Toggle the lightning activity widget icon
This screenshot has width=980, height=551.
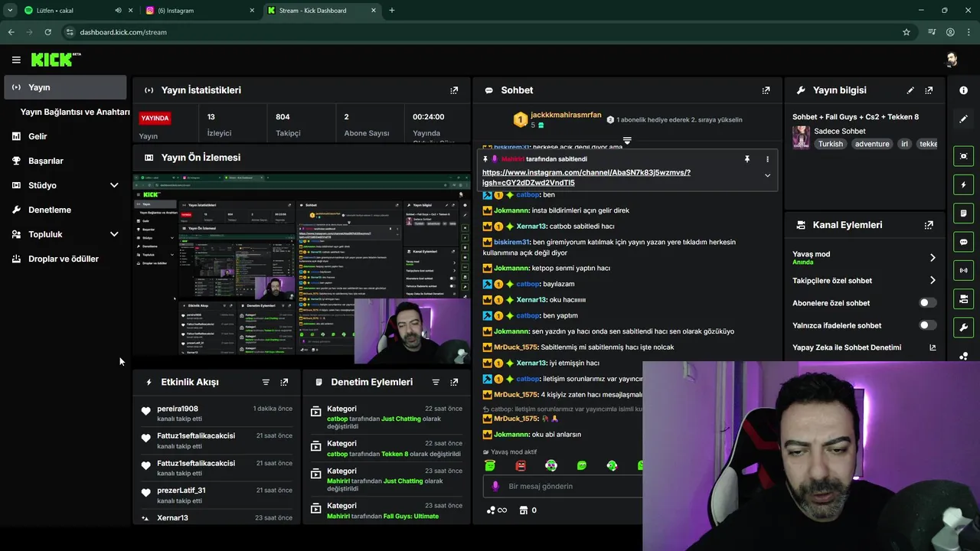(x=963, y=184)
